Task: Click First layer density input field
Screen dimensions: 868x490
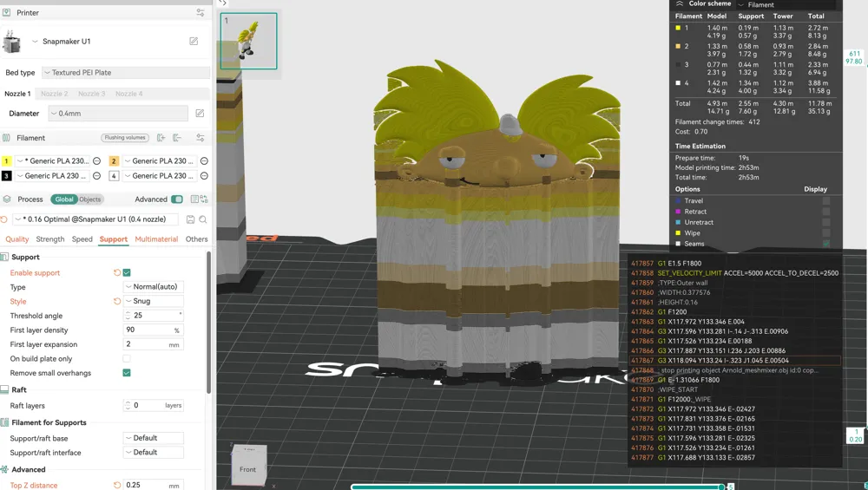Action: [154, 330]
